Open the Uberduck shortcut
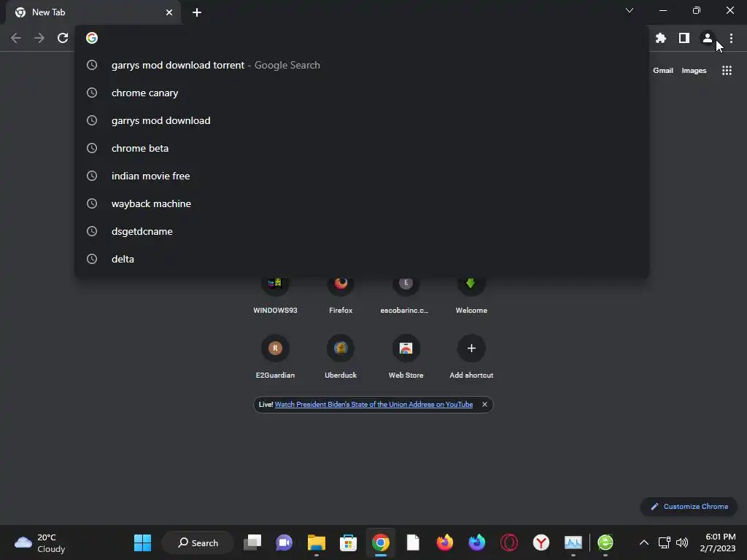747x560 pixels. 341,356
